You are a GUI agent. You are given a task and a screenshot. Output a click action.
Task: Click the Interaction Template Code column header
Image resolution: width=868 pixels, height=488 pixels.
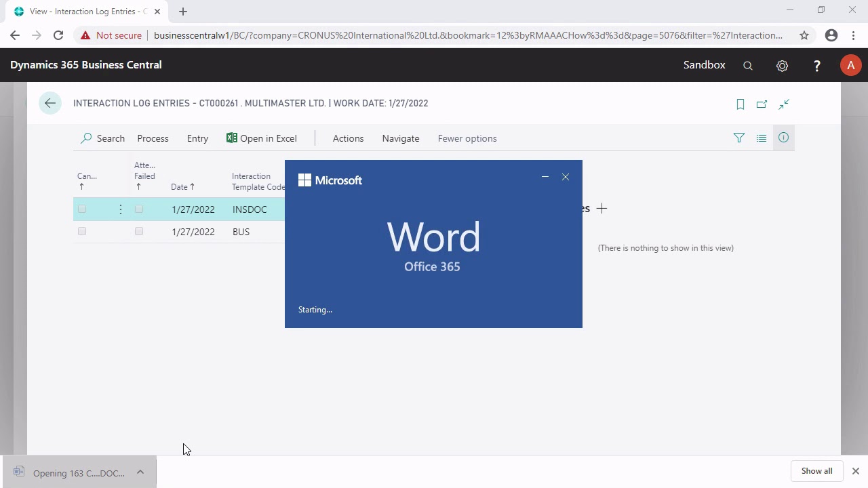(258, 182)
